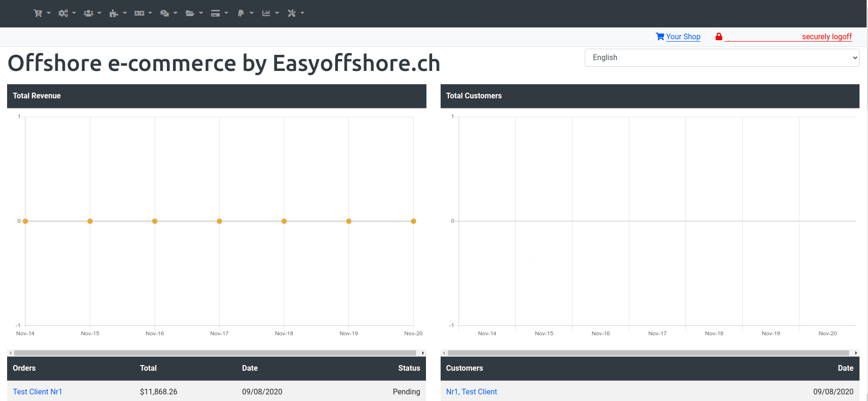Click right arrow of Total Revenue chart scrollbar

pos(423,353)
